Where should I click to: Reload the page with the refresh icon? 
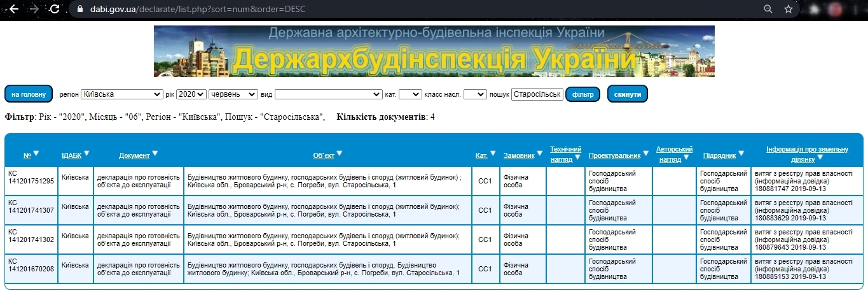pyautogui.click(x=55, y=9)
